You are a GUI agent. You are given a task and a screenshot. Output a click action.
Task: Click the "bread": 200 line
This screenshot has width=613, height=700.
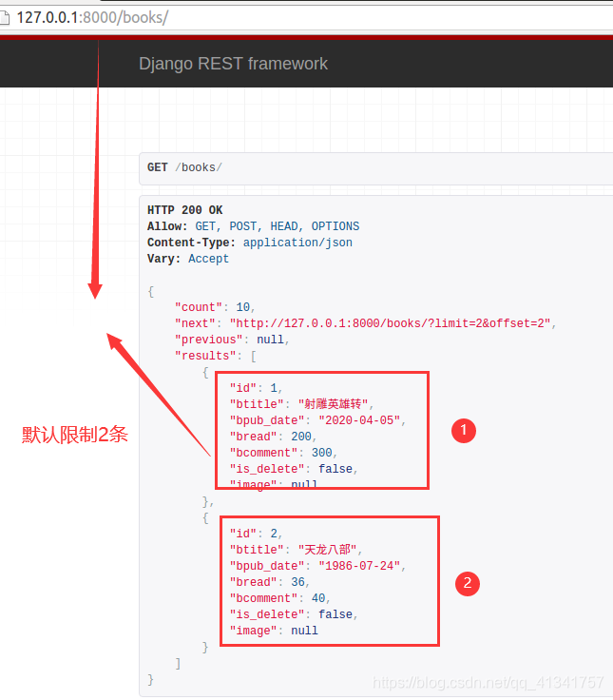pos(273,437)
